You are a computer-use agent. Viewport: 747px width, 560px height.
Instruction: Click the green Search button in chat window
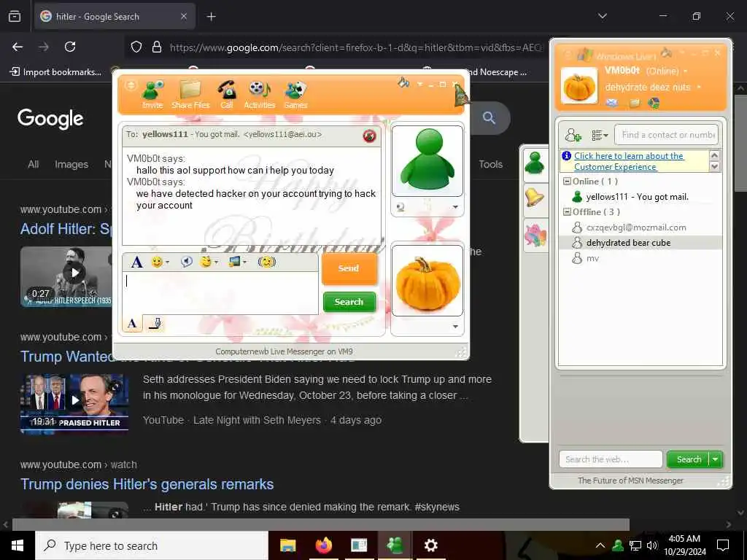(349, 302)
